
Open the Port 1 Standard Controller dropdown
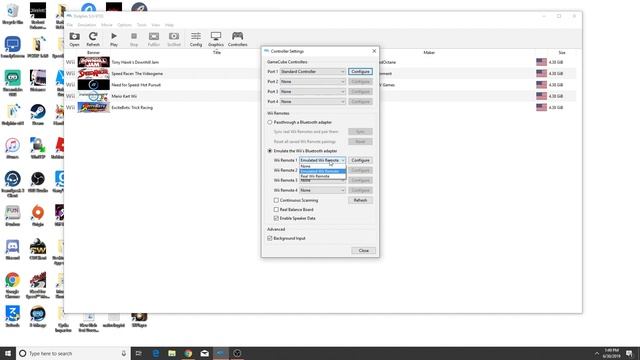(x=313, y=71)
